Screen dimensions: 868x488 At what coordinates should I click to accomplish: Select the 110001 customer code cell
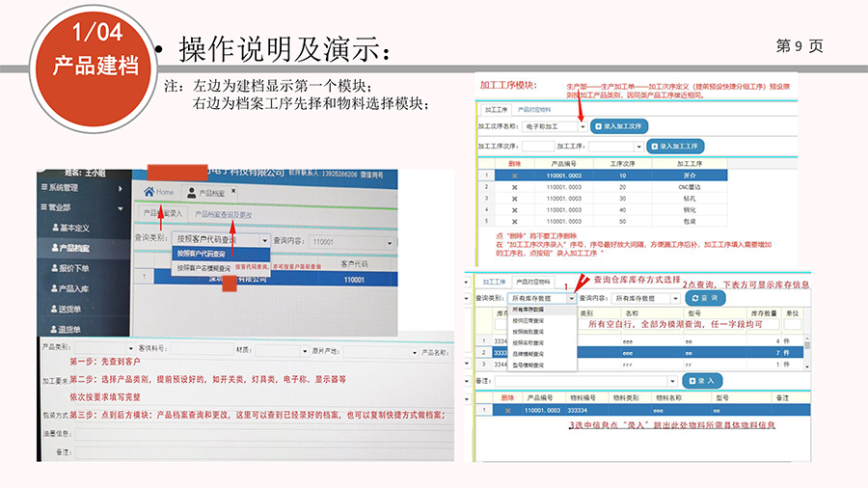(354, 280)
